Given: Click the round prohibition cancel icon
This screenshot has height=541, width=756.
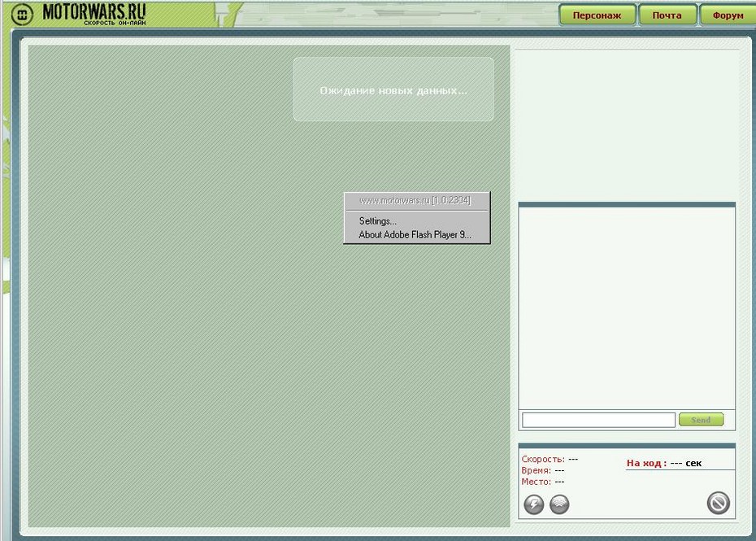Looking at the screenshot, I should pyautogui.click(x=718, y=503).
